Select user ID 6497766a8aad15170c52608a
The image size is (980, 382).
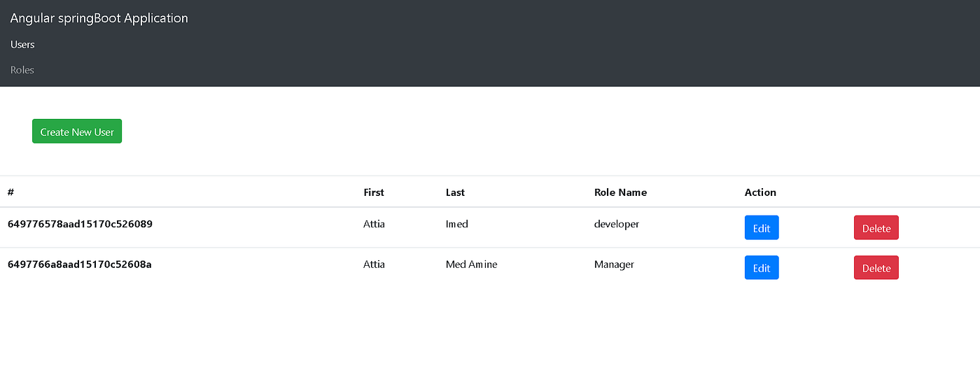pos(80,264)
